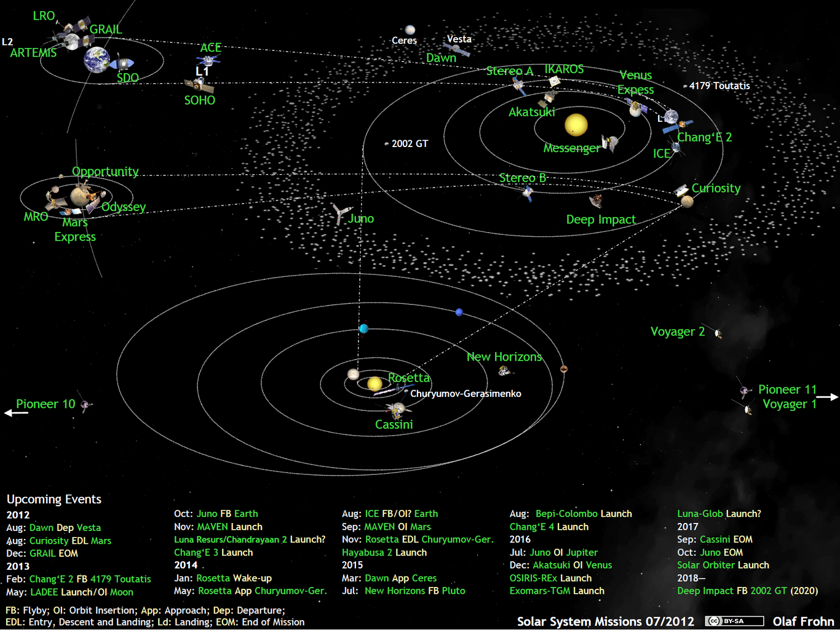Click the New Horizons spacecraft icon
The height and width of the screenshot is (630, 840).
coord(505,370)
